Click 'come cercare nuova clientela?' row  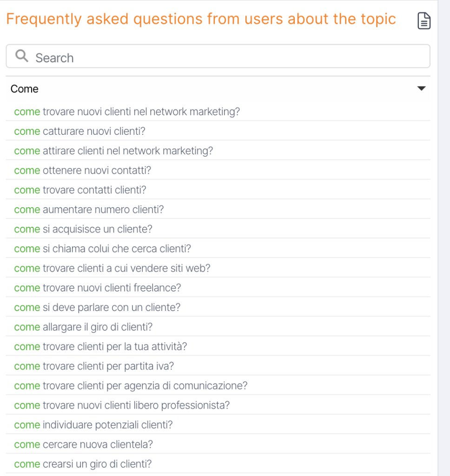click(x=84, y=444)
